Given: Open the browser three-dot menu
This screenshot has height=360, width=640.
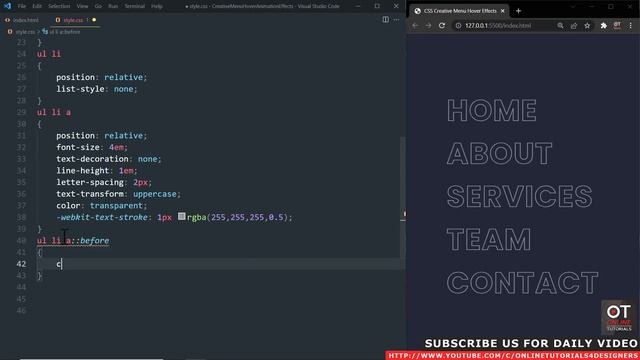Looking at the screenshot, I should tap(631, 25).
